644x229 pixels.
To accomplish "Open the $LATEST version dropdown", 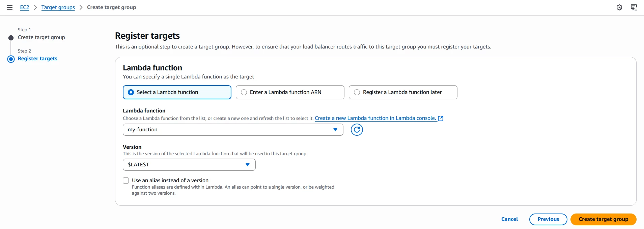I will (189, 165).
